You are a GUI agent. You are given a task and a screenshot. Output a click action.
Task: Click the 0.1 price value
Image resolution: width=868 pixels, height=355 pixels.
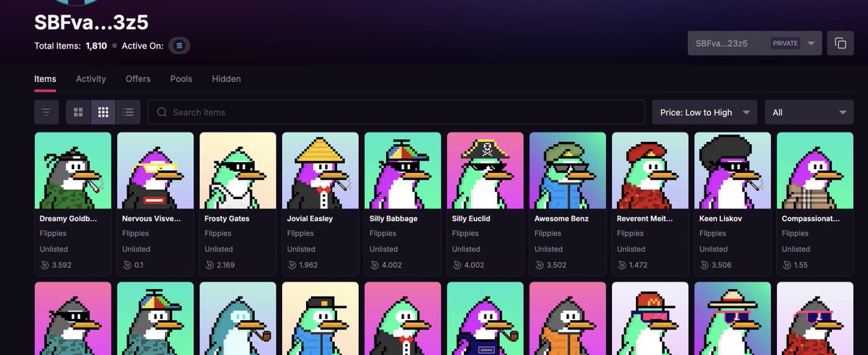pyautogui.click(x=139, y=265)
